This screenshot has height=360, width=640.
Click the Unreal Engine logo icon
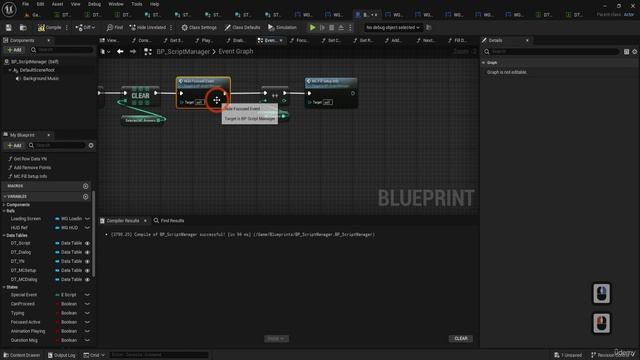coord(9,9)
